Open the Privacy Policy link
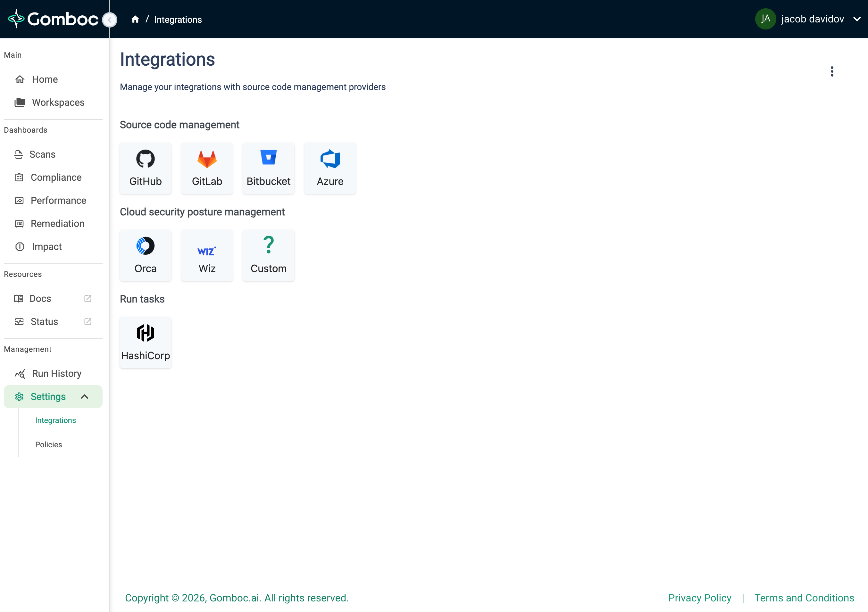Viewport: 868px width, 612px height. coord(699,598)
